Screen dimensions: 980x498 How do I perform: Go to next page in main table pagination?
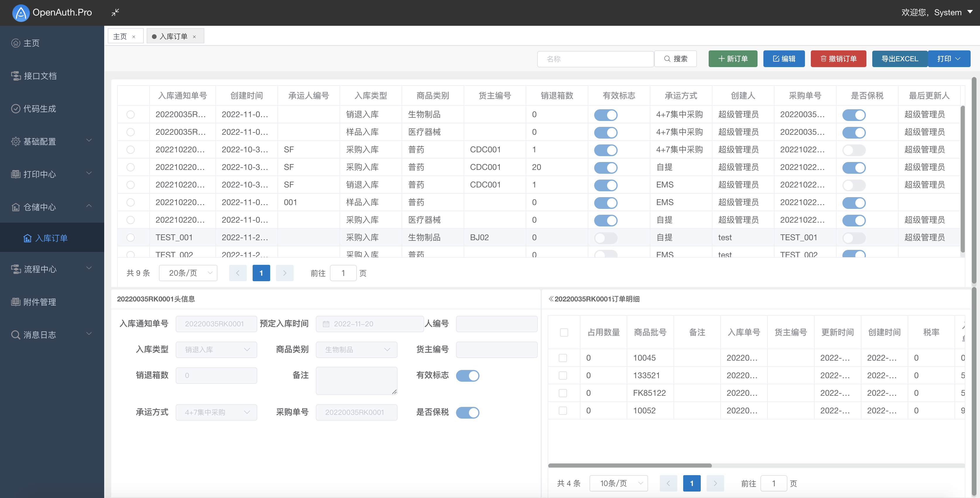[285, 273]
